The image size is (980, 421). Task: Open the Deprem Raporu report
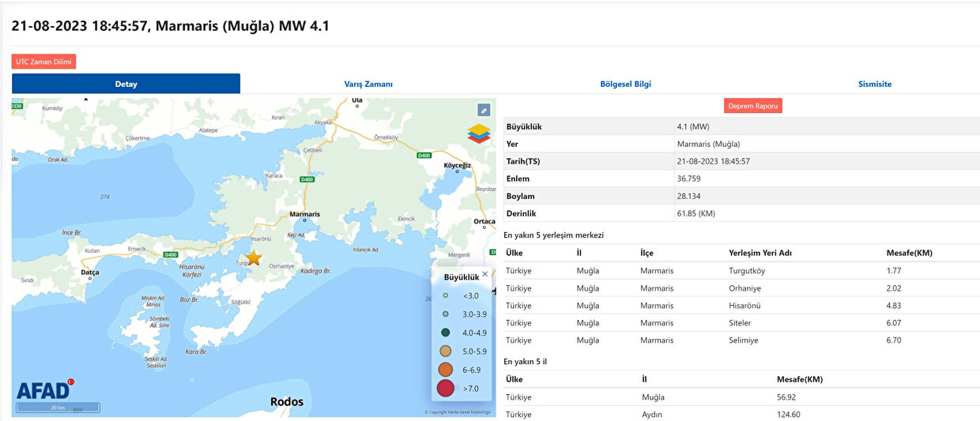click(753, 106)
